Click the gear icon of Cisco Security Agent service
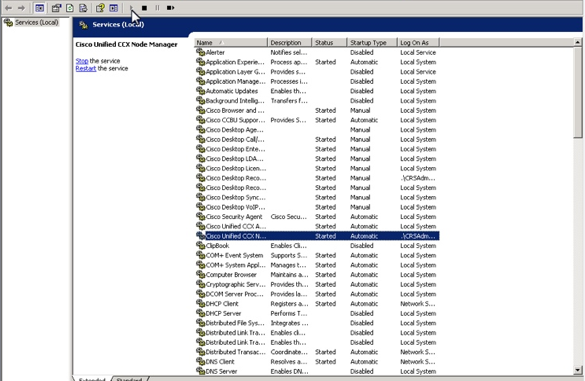Viewport: 585px width, 381px height. (x=200, y=217)
